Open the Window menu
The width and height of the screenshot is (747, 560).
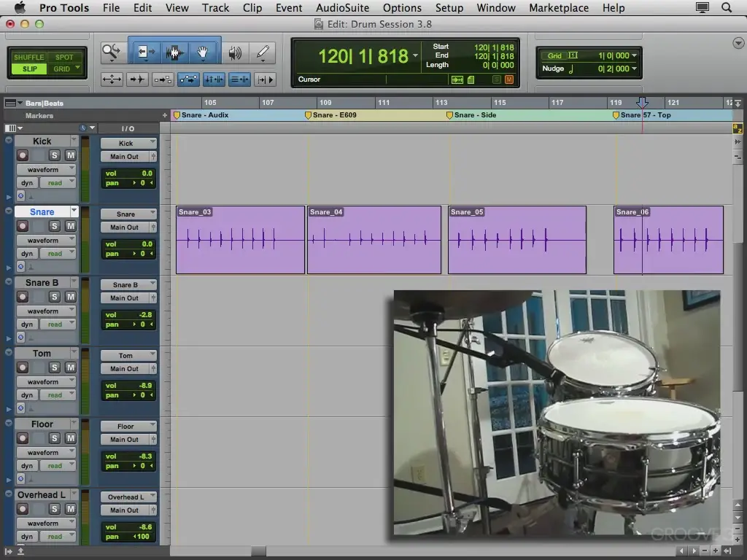tap(496, 7)
